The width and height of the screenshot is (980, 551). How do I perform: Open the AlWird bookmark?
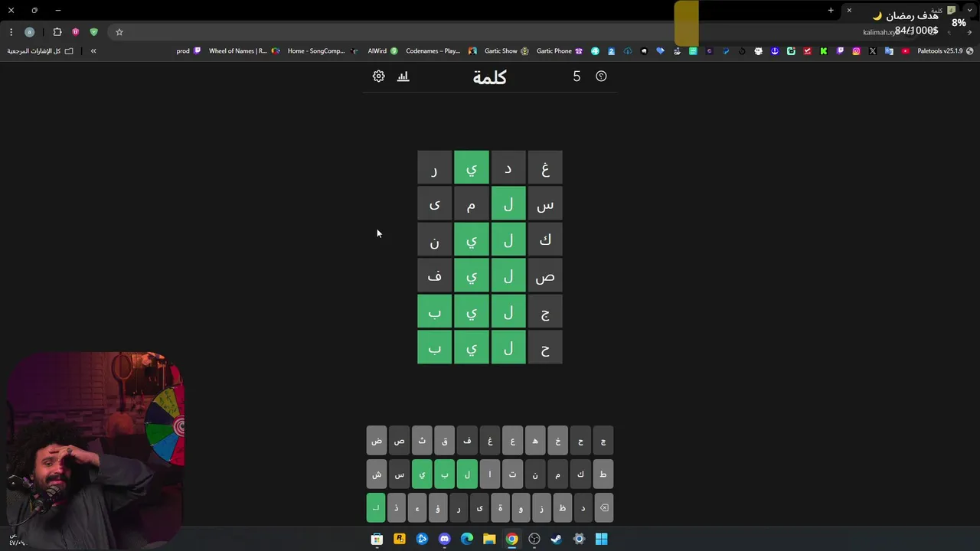point(383,51)
